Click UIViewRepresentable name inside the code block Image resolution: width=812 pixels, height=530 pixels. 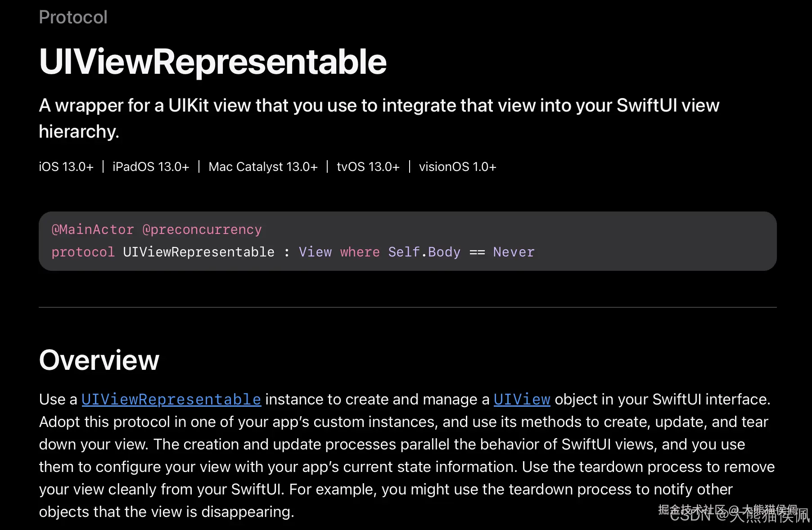[x=198, y=252]
